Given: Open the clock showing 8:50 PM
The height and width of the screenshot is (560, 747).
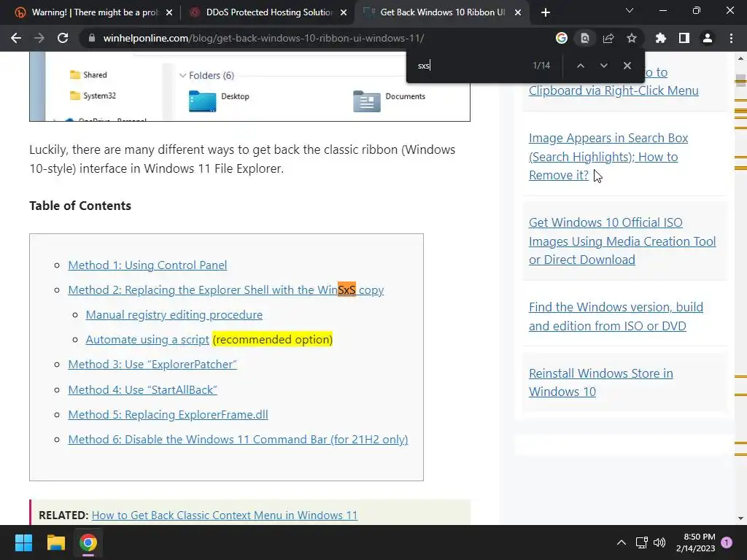Looking at the screenshot, I should (695, 542).
